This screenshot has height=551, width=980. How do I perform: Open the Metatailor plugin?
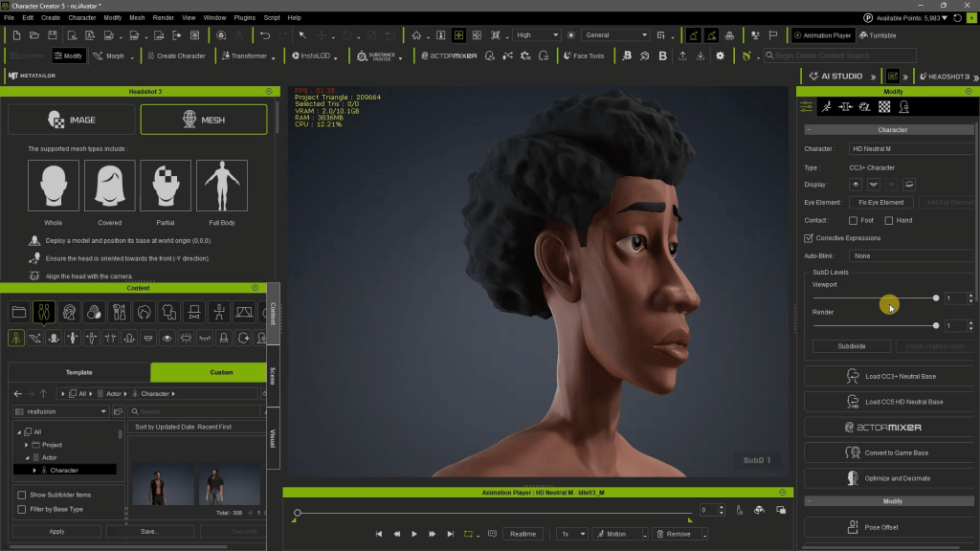[x=32, y=76]
